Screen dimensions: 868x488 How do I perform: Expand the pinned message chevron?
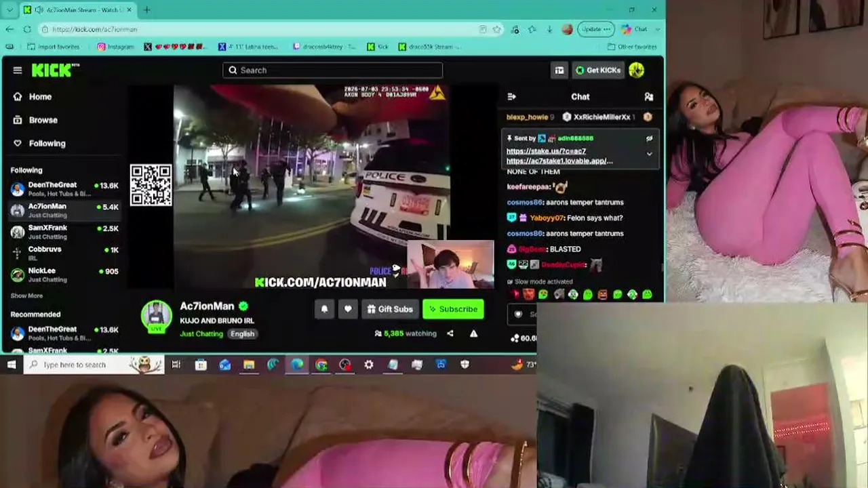pyautogui.click(x=649, y=154)
